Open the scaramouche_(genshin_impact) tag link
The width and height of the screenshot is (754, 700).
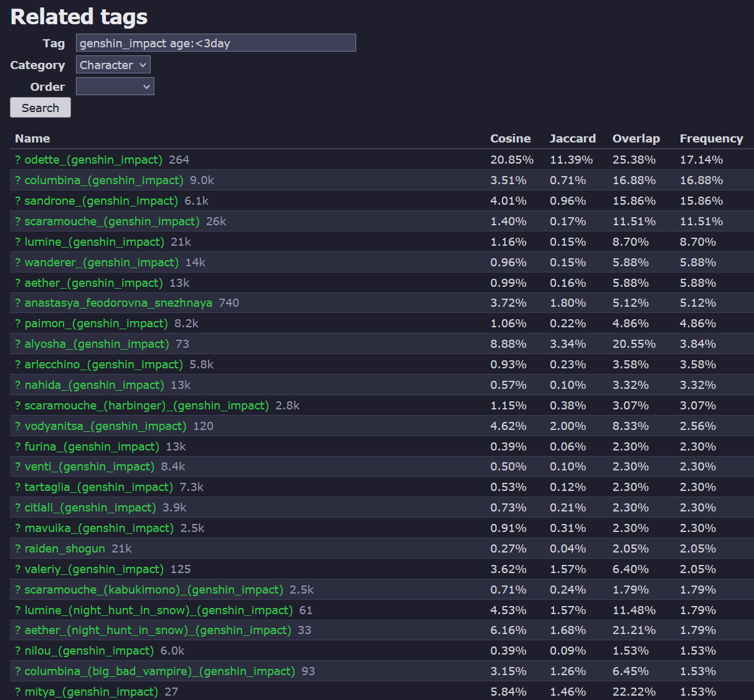[112, 222]
